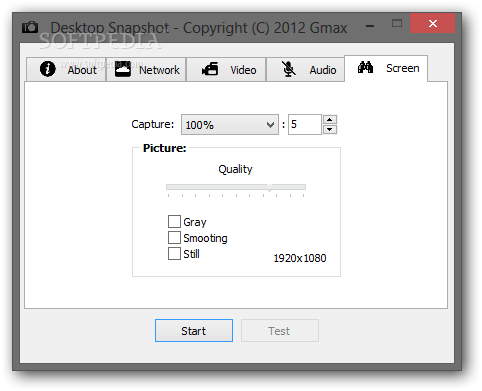Click the info icon on About tab
Image resolution: width=482 pixels, height=391 pixels.
(47, 69)
